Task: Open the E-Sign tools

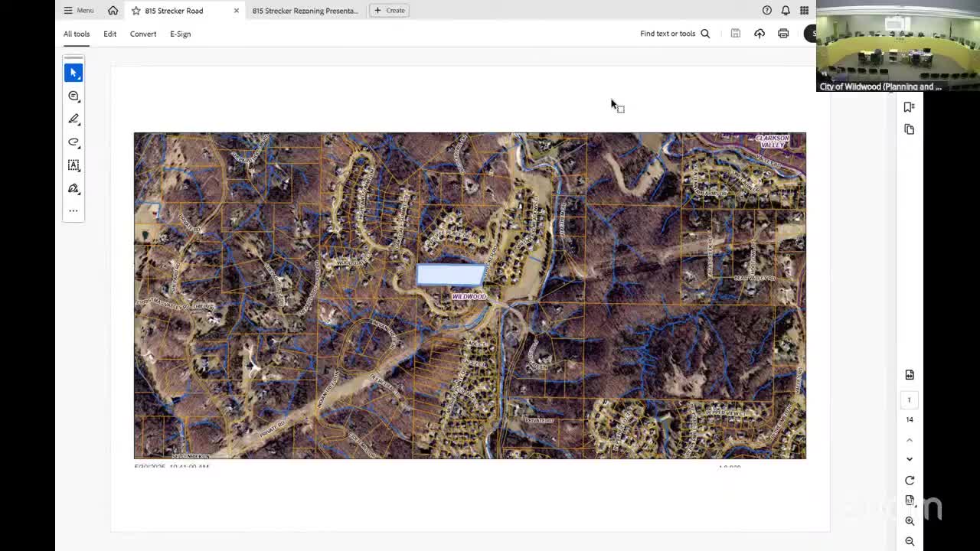Action: point(181,34)
